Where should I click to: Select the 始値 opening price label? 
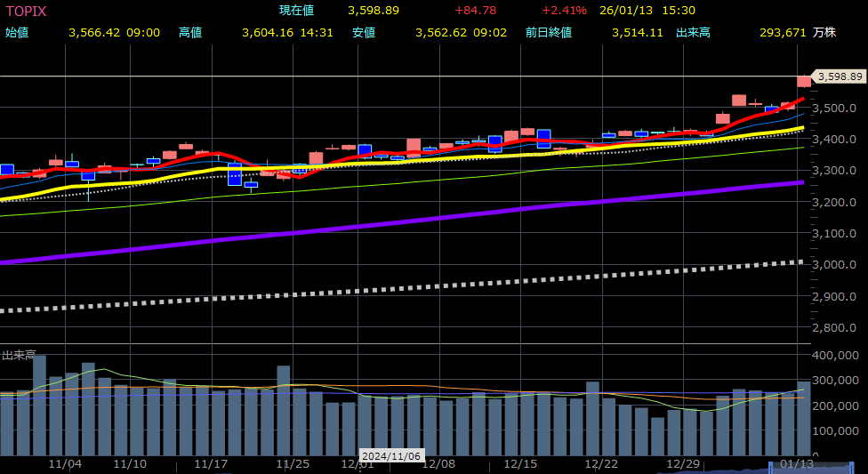point(17,33)
